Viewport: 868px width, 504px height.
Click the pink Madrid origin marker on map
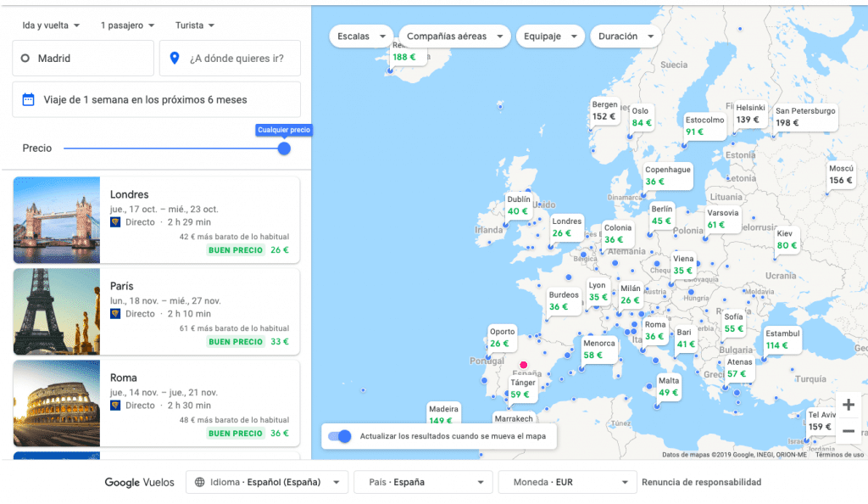(x=523, y=365)
